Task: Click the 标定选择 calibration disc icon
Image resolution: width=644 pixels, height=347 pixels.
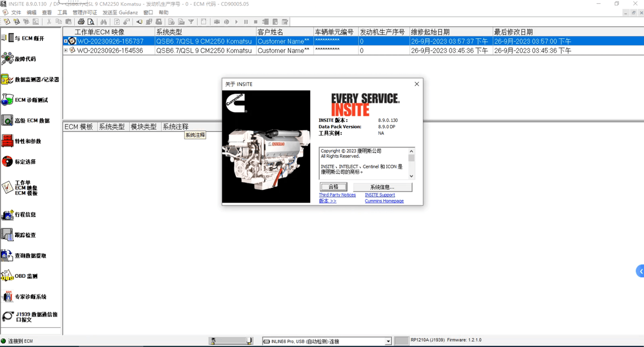Action: pyautogui.click(x=7, y=161)
